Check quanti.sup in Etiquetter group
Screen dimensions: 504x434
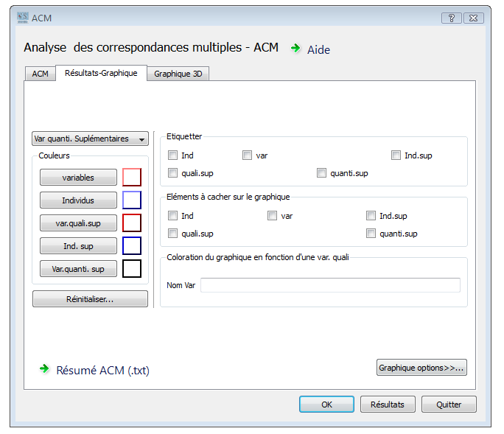(321, 173)
